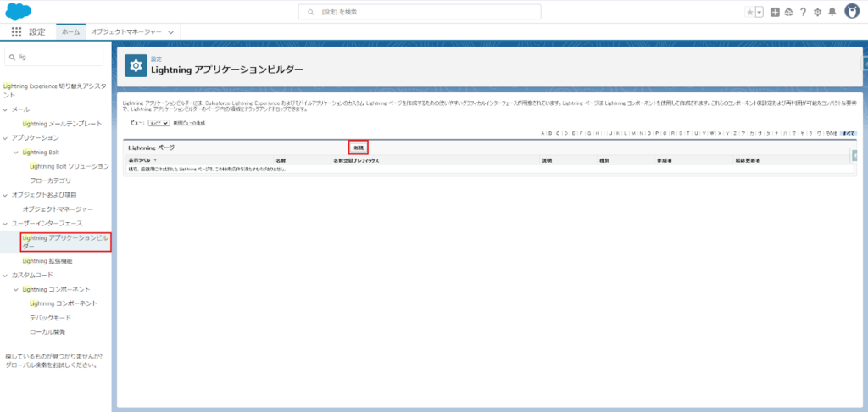Collapse the Lightning Bolt subsection
This screenshot has height=412, width=868.
(x=16, y=153)
